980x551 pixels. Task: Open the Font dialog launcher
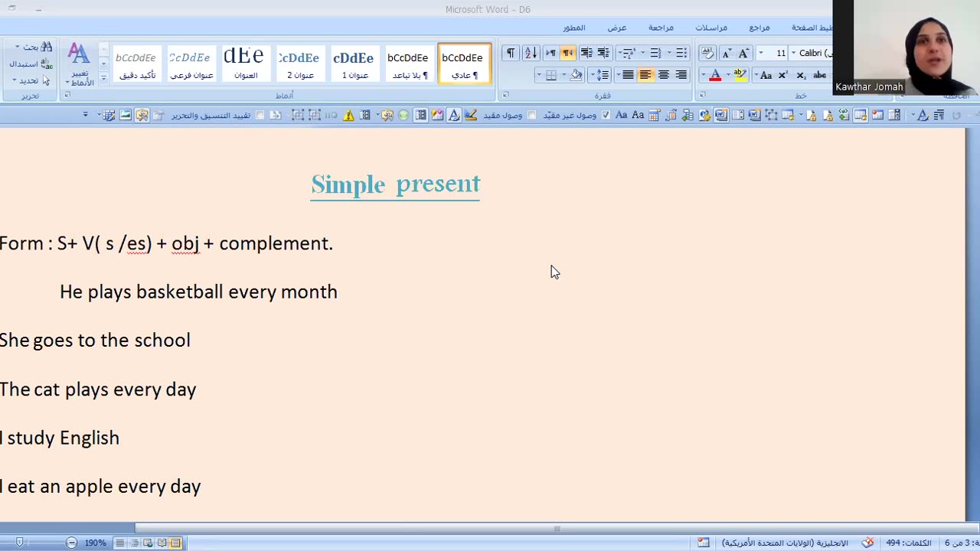[x=702, y=95]
